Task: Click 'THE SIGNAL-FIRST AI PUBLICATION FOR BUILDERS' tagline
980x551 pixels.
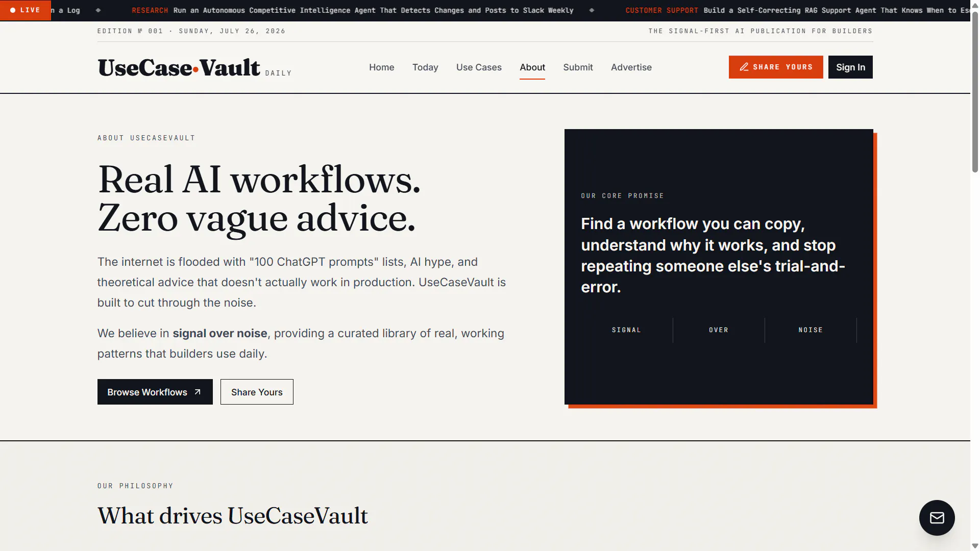Action: click(761, 31)
